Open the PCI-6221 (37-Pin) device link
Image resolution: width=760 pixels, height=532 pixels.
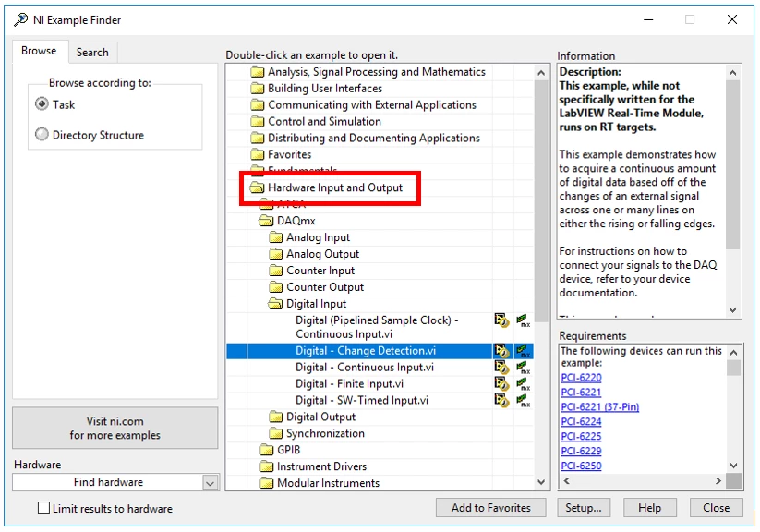[x=600, y=407]
